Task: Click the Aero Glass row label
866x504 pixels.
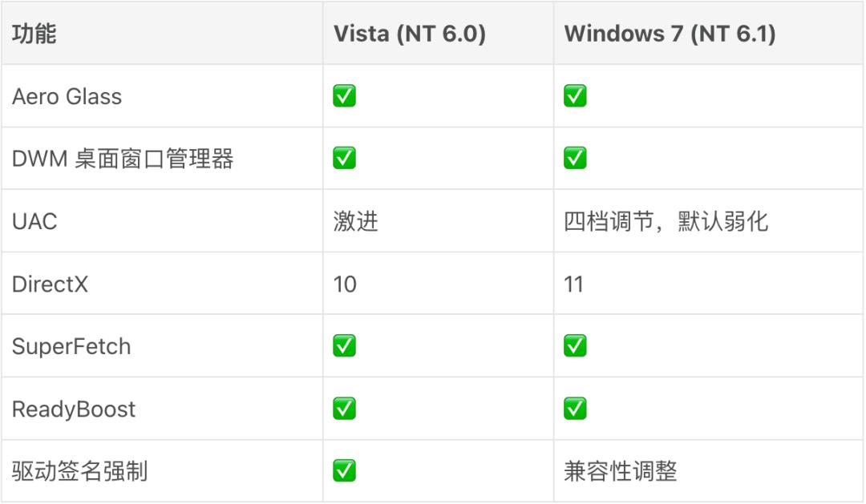Action: coord(67,97)
